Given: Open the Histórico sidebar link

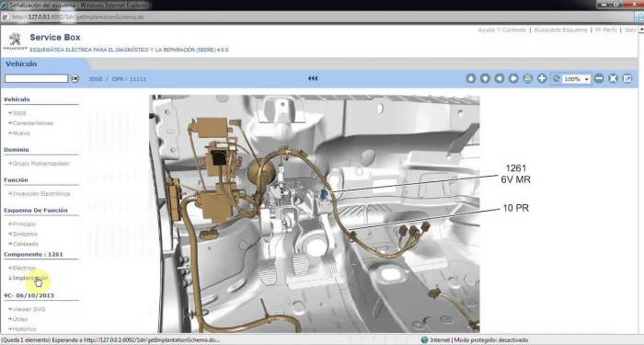Looking at the screenshot, I should click(x=24, y=329).
